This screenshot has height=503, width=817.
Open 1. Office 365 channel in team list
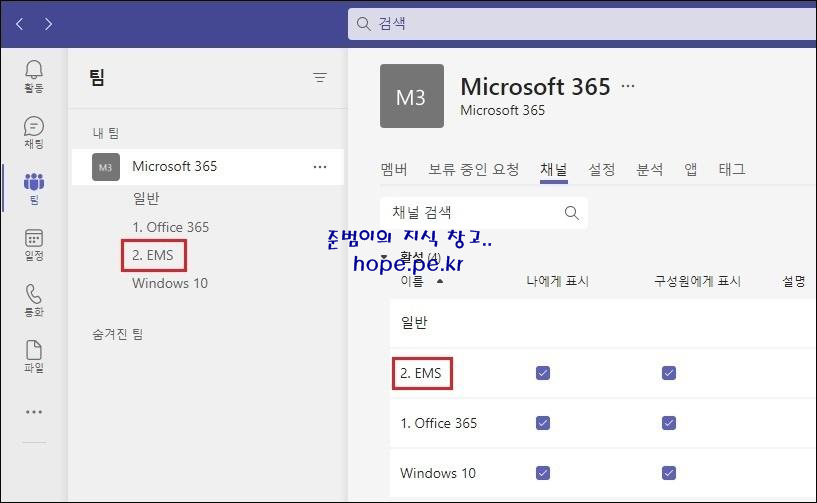pos(170,227)
